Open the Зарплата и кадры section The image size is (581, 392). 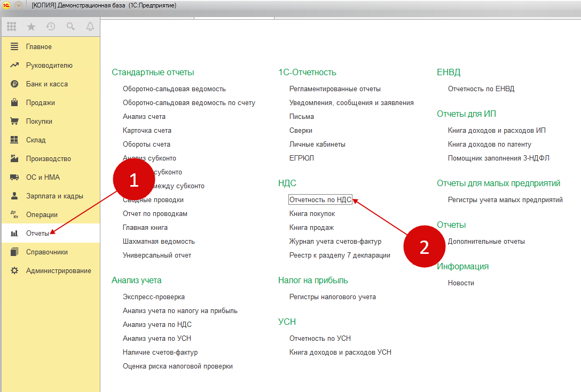(x=54, y=196)
